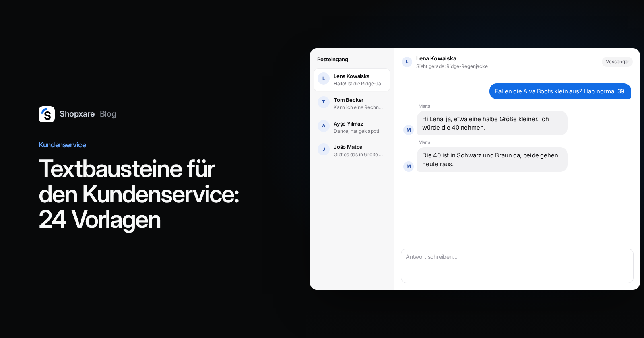Click the Lena Kowalska name in chat header

tap(436, 58)
